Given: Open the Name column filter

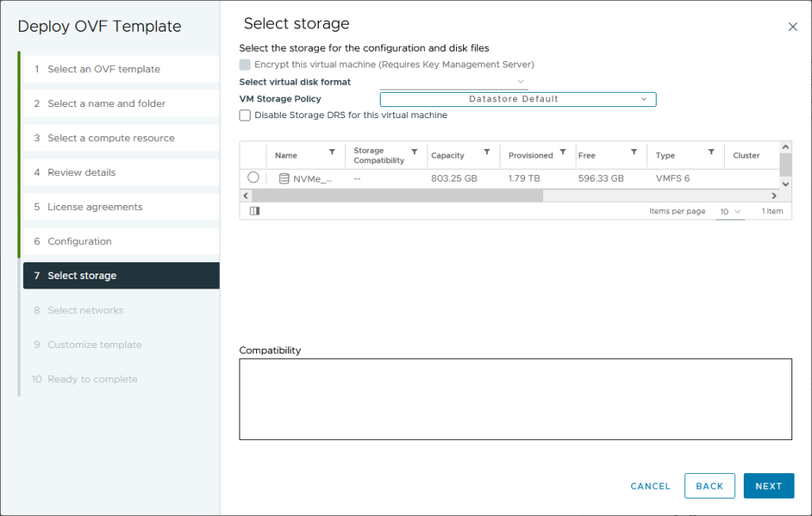Looking at the screenshot, I should tap(332, 152).
